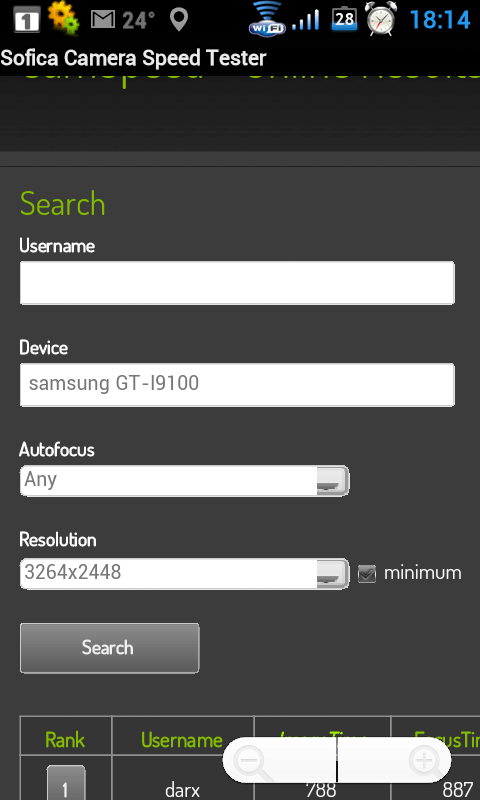Screen dimensions: 480x800
Task: Tap the orange gears notification icon
Action: coord(64,18)
